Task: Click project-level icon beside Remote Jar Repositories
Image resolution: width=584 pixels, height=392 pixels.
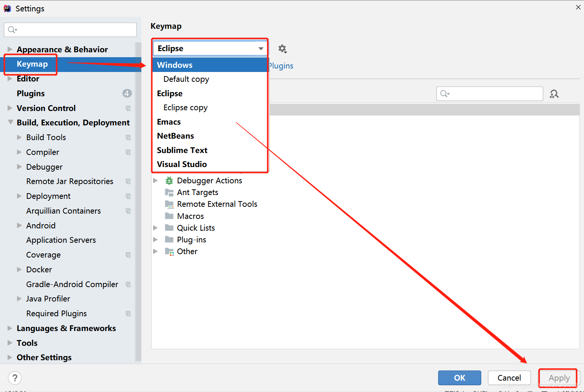Action: coord(128,181)
